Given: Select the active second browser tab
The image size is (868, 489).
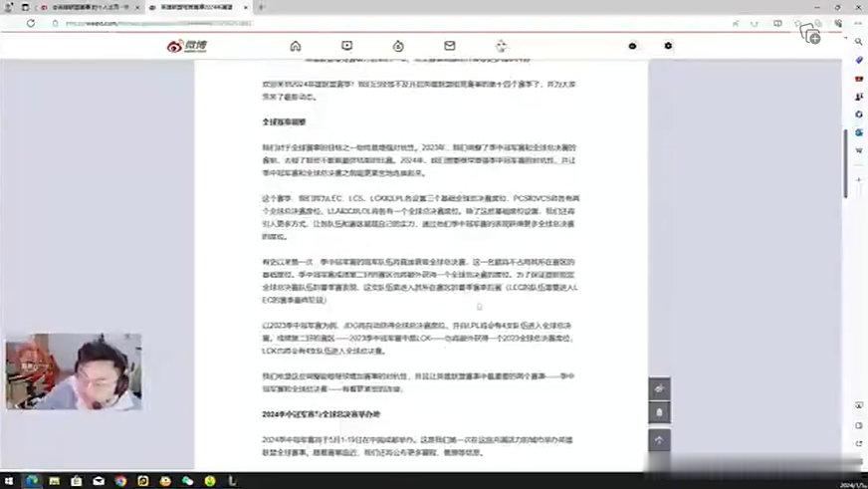Looking at the screenshot, I should point(198,7).
